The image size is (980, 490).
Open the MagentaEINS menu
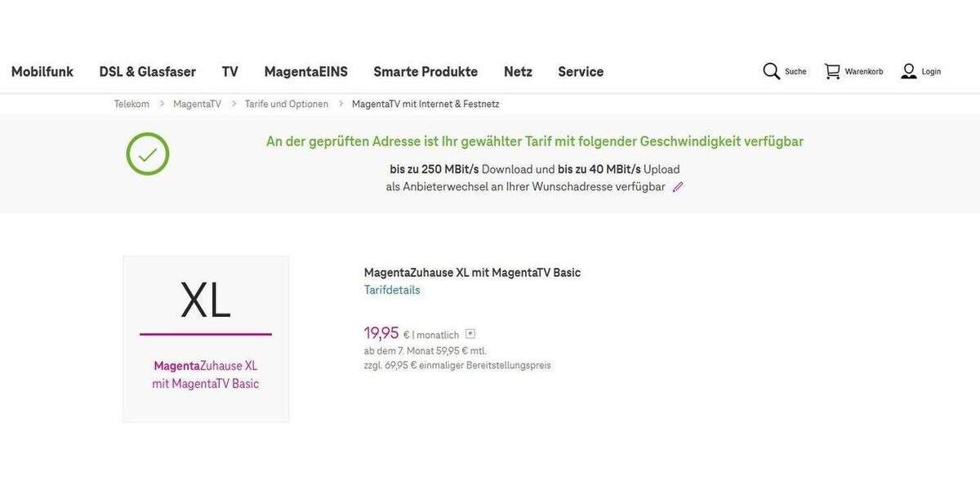pyautogui.click(x=306, y=72)
